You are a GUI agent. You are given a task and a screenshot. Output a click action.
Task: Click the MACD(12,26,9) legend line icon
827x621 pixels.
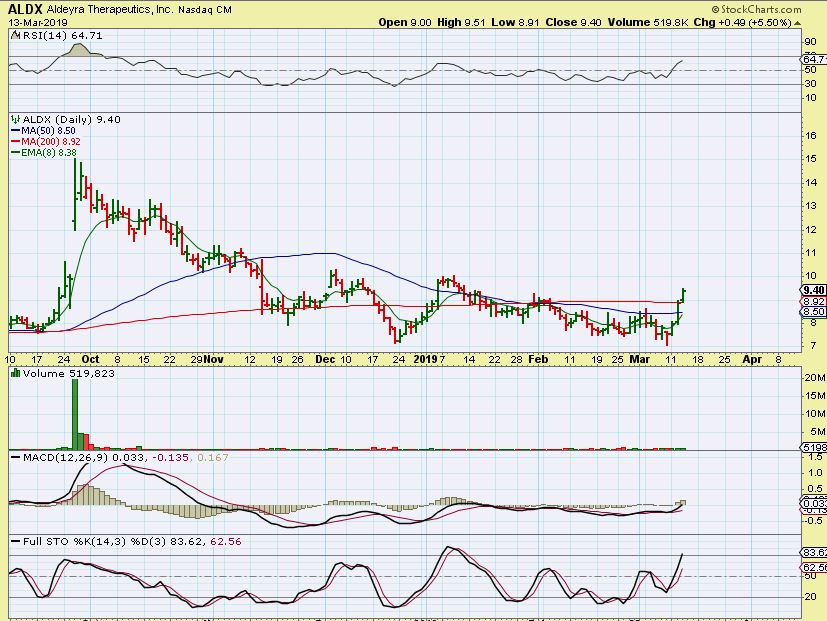pos(13,457)
